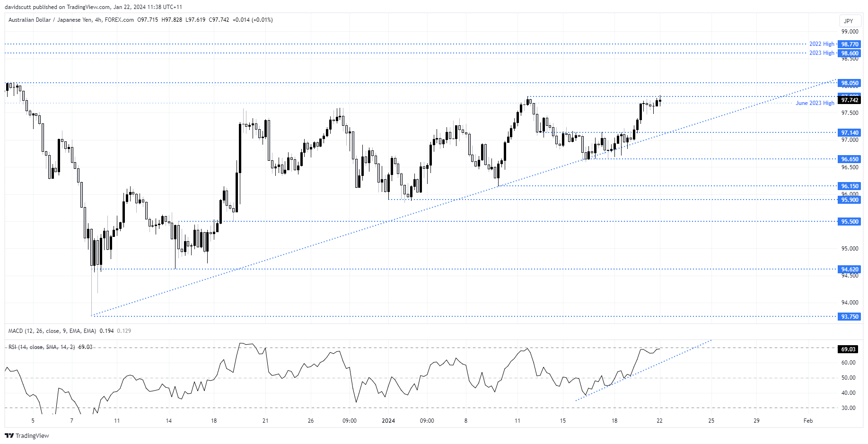Click the '7' date axis label
The height and width of the screenshot is (444, 868).
(71, 421)
